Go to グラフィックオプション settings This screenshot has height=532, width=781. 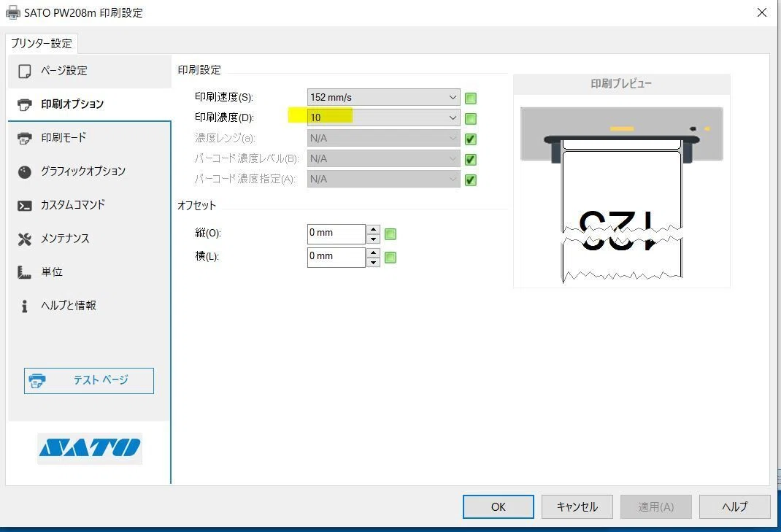[90, 171]
